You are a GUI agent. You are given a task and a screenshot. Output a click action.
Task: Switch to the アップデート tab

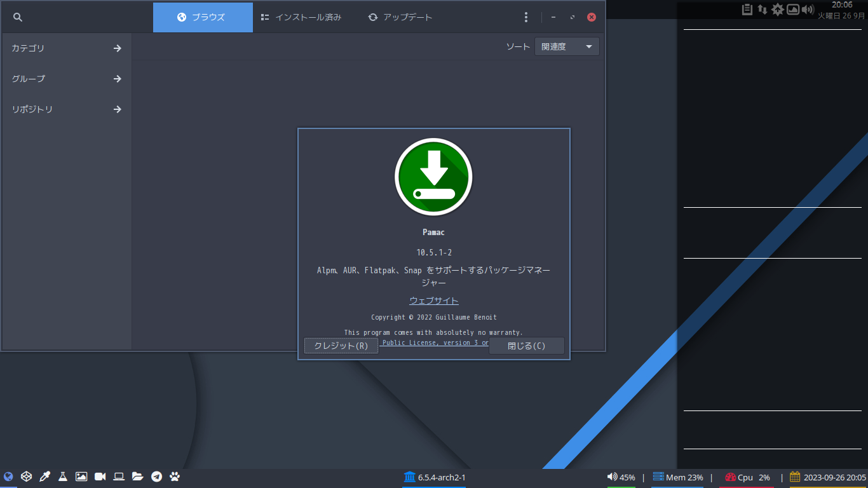coord(400,17)
